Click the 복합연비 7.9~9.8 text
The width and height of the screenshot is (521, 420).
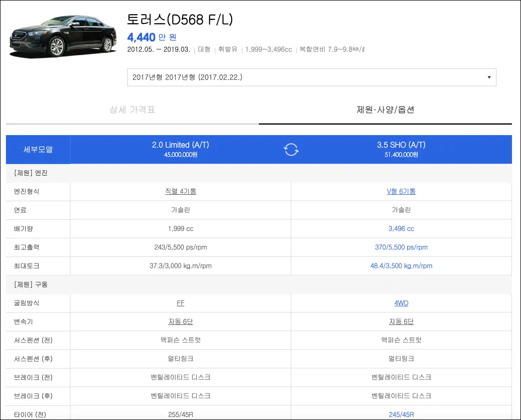[332, 49]
